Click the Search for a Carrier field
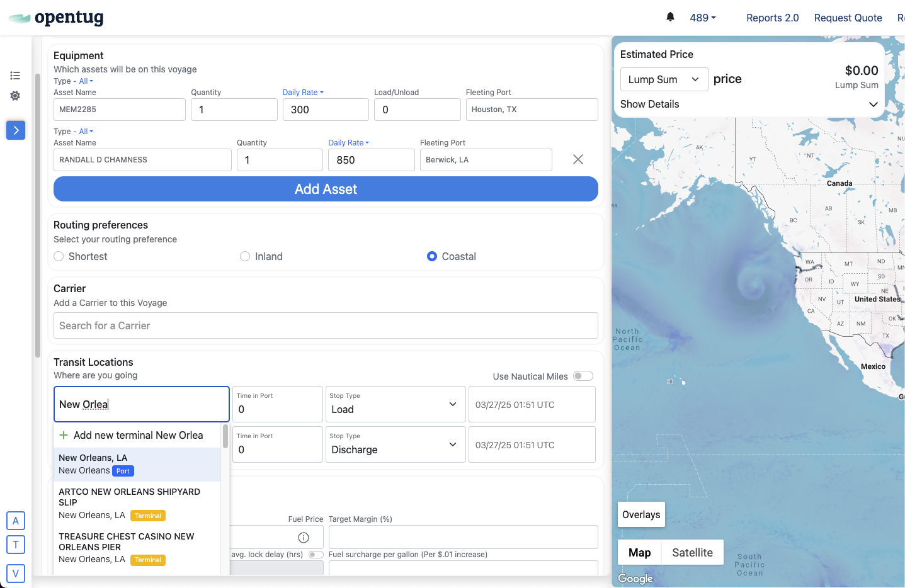Screen dimensions: 905x588 [326, 325]
